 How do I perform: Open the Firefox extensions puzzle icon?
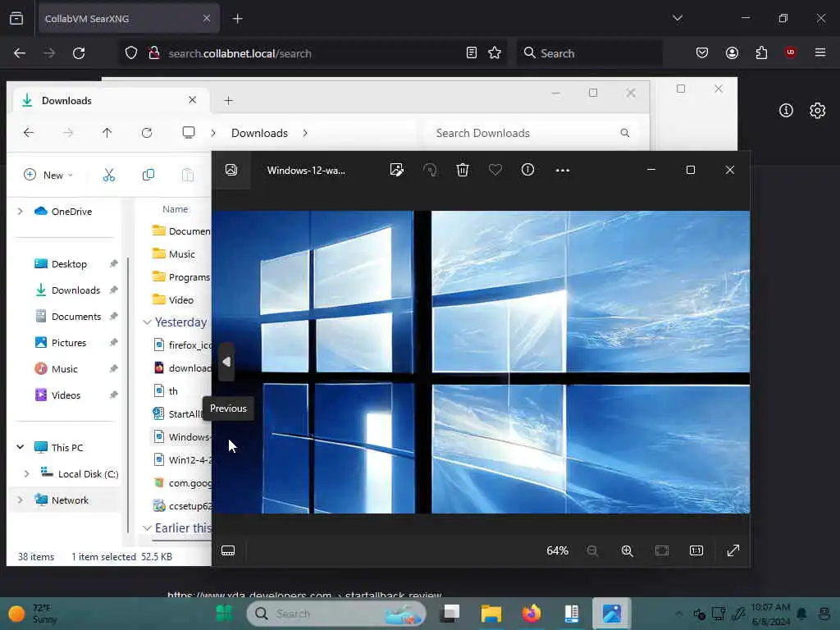(x=761, y=52)
